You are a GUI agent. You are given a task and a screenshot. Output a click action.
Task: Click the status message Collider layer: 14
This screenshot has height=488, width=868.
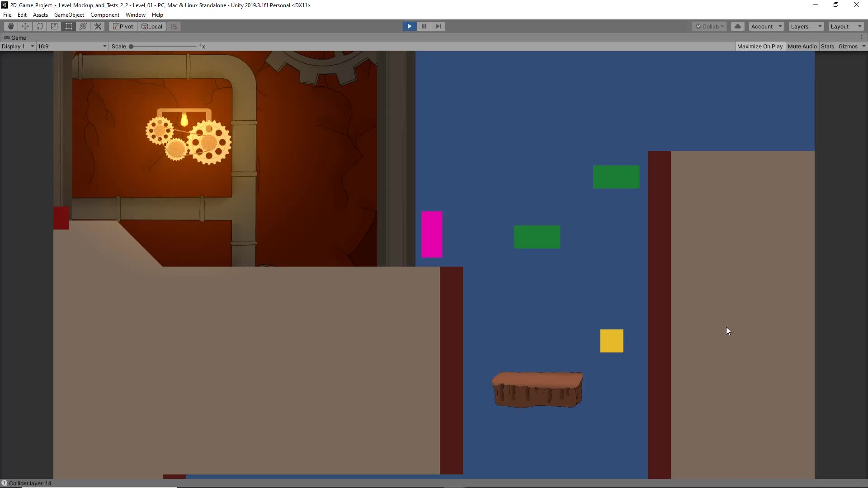pyautogui.click(x=30, y=483)
